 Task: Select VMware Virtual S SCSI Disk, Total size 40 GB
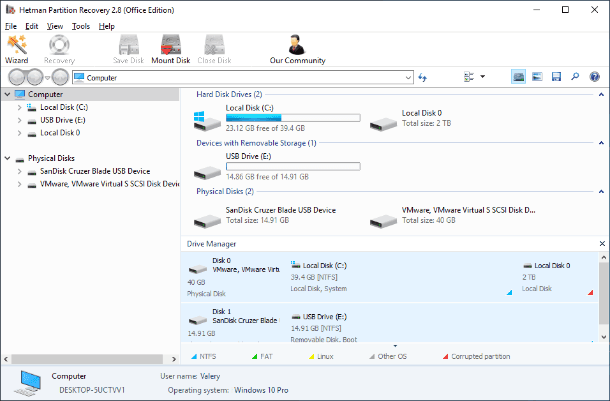[452, 215]
